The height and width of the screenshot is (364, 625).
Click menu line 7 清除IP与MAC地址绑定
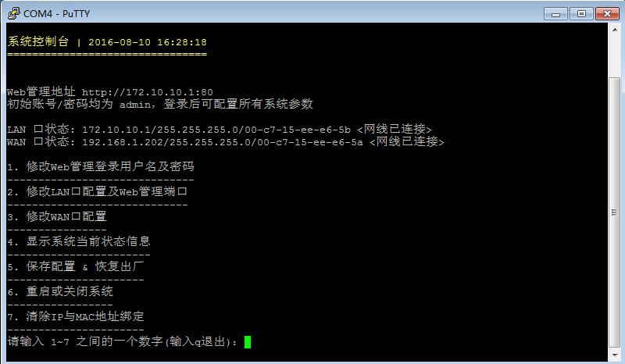[x=76, y=317]
